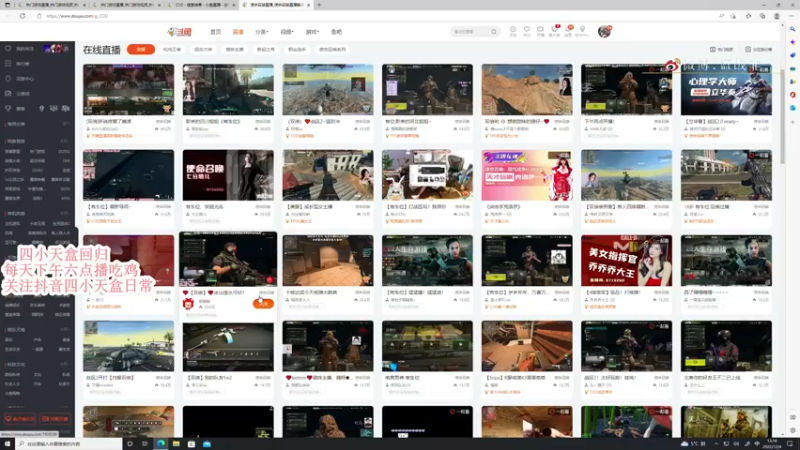Open the 美女指挥官 乔乔乔大王 stream thumbnail
The height and width of the screenshot is (450, 800).
pyautogui.click(x=627, y=260)
